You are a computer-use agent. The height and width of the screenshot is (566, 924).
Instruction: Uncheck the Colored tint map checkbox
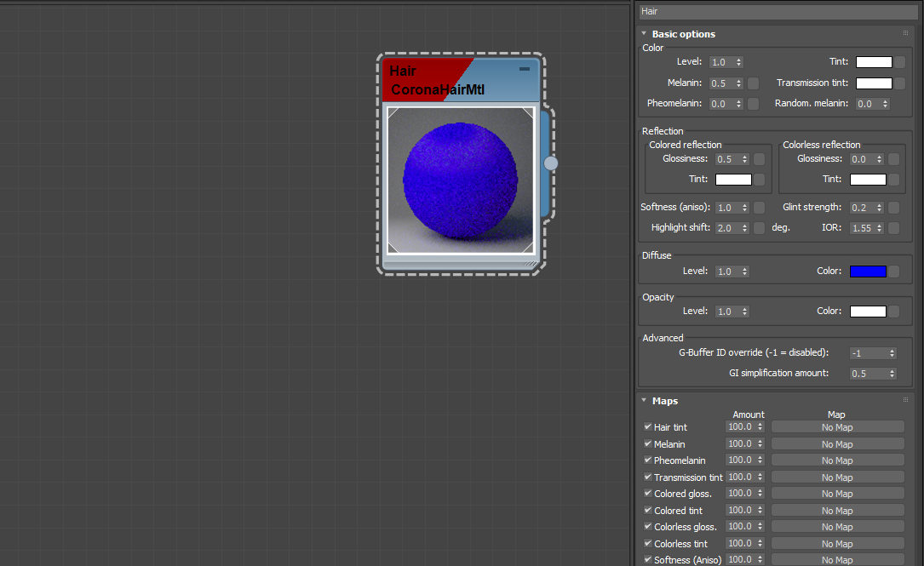tap(647, 510)
